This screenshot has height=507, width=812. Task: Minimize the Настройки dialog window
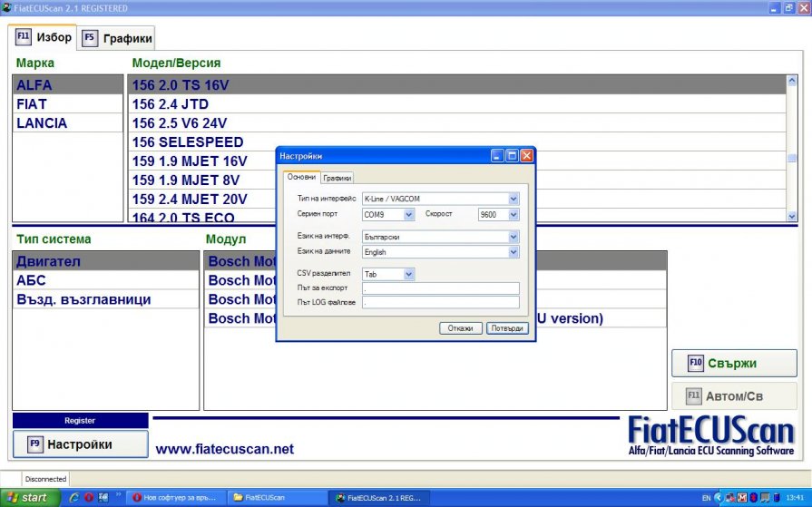point(497,156)
